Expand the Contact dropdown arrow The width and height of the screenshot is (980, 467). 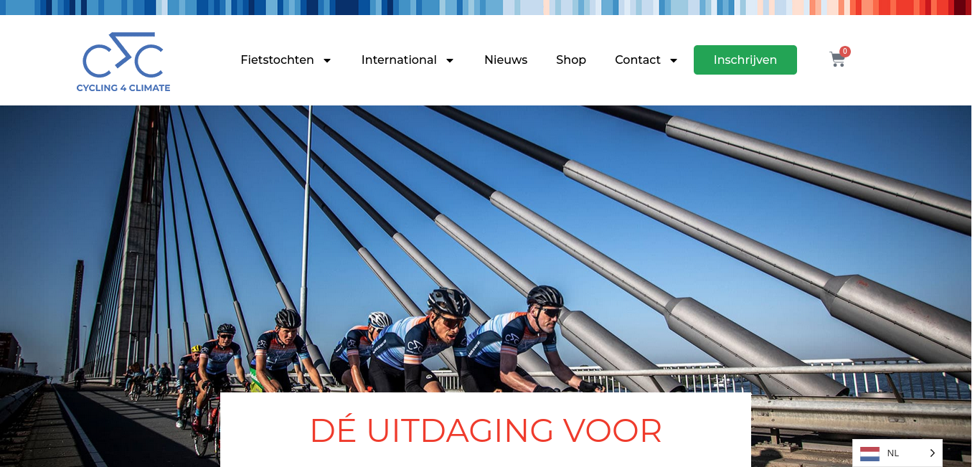pos(674,60)
